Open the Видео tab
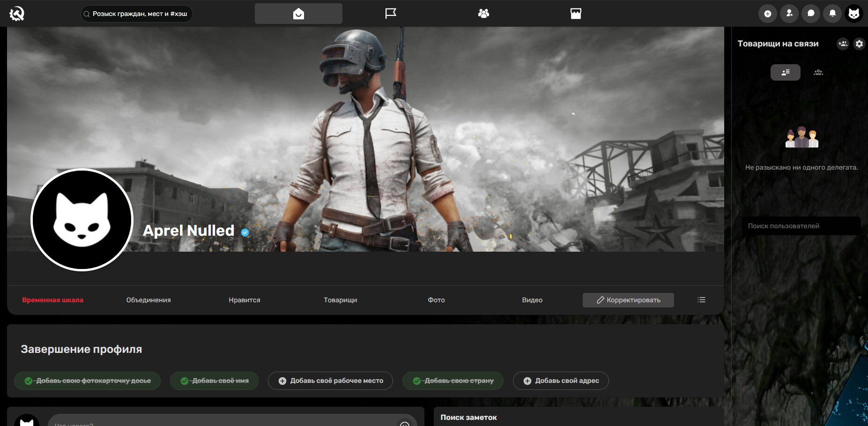 click(x=532, y=300)
